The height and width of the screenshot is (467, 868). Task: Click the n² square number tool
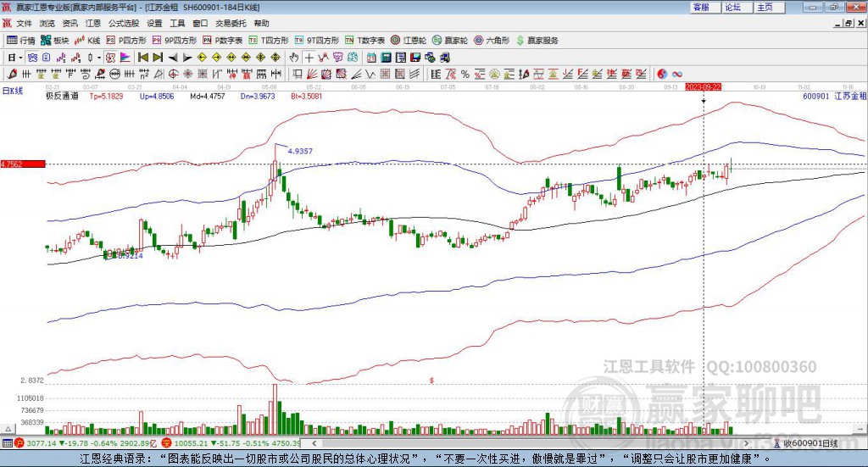point(144,74)
